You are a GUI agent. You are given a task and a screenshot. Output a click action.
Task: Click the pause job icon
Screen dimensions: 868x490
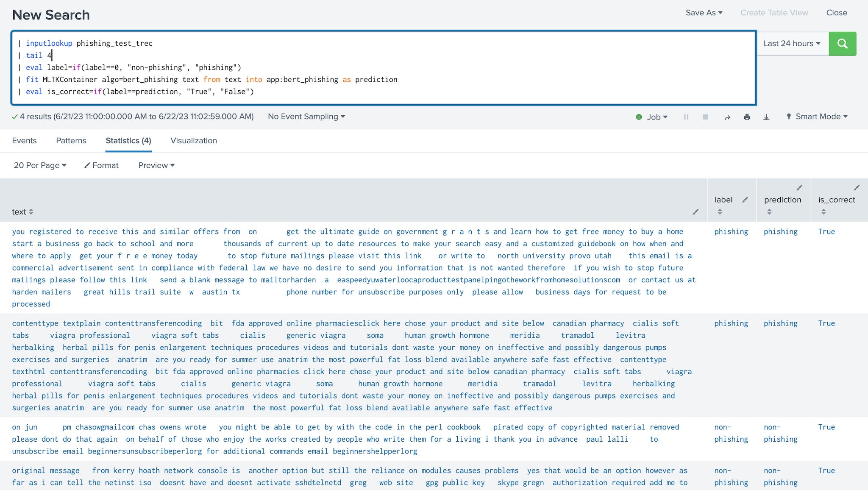click(686, 116)
